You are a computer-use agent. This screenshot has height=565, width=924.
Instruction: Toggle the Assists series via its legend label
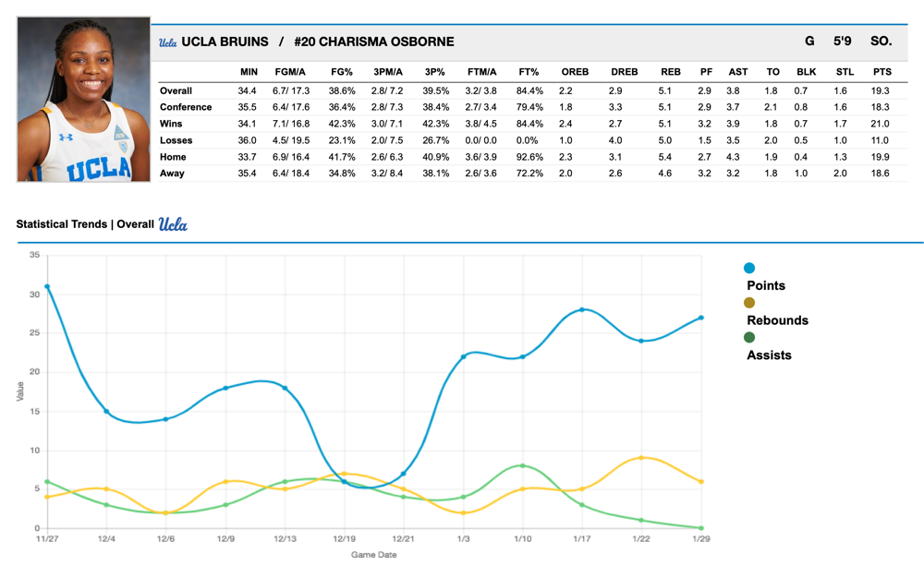tap(769, 355)
